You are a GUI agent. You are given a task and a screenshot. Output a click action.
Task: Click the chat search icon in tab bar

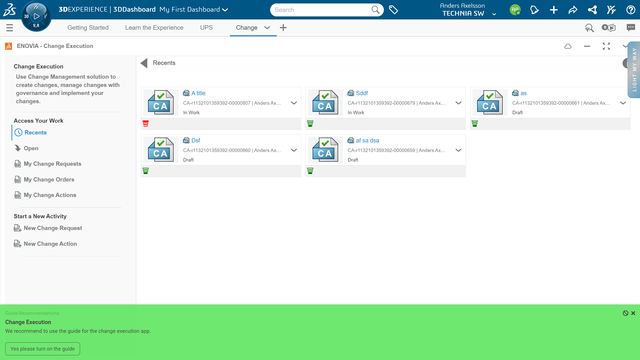point(589,28)
